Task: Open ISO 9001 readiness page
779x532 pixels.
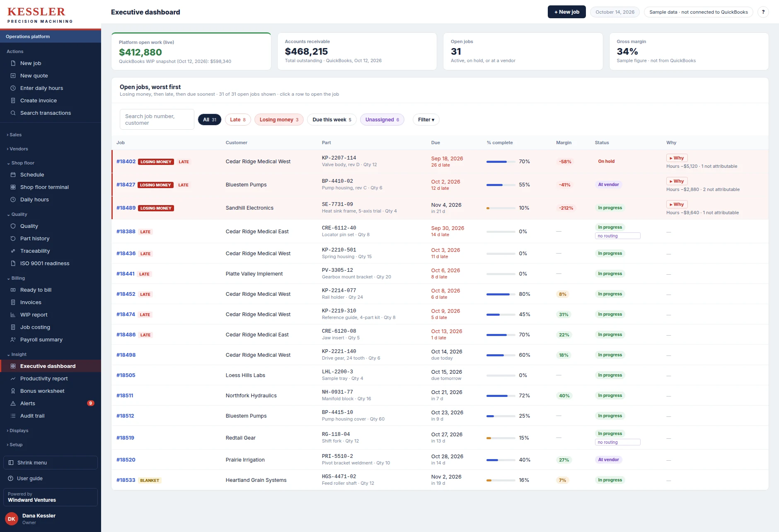Action: (x=51, y=264)
